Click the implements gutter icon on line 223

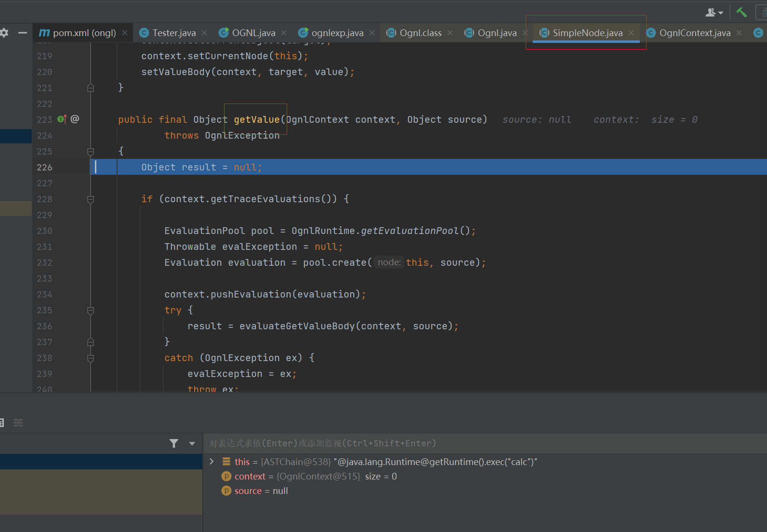coord(62,119)
